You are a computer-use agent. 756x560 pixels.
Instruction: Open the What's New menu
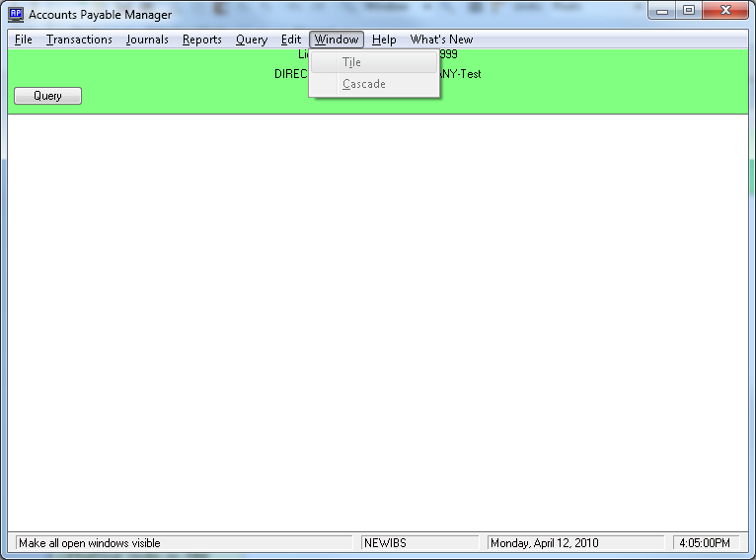click(x=441, y=40)
